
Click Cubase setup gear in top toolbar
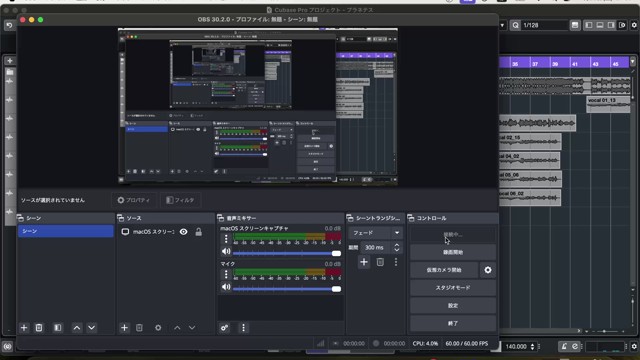[x=634, y=25]
